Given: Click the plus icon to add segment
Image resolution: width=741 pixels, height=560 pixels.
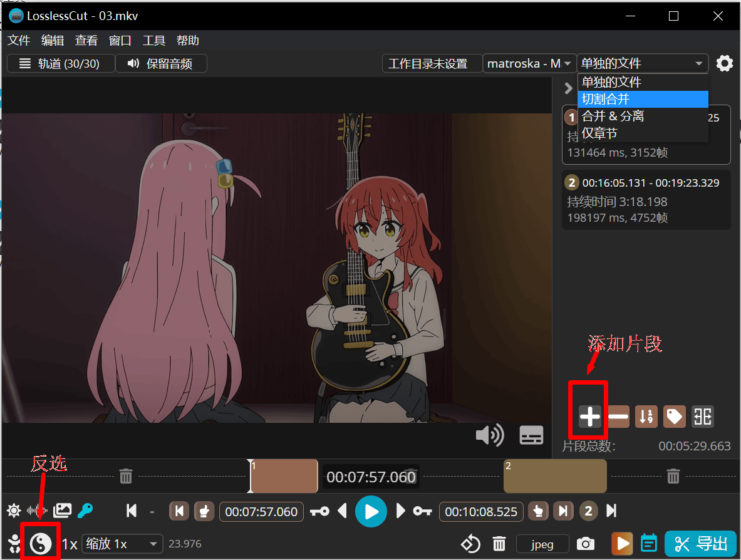Looking at the screenshot, I should click(x=589, y=417).
